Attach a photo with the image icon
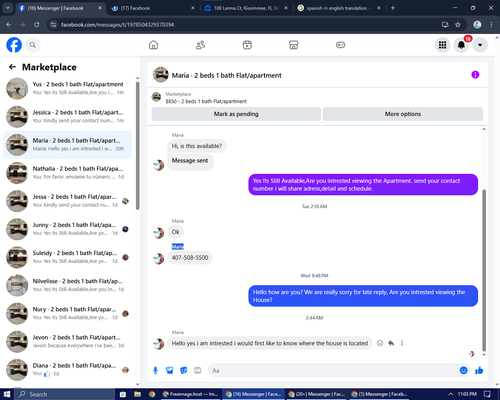This screenshot has height=400, width=500. point(170,370)
